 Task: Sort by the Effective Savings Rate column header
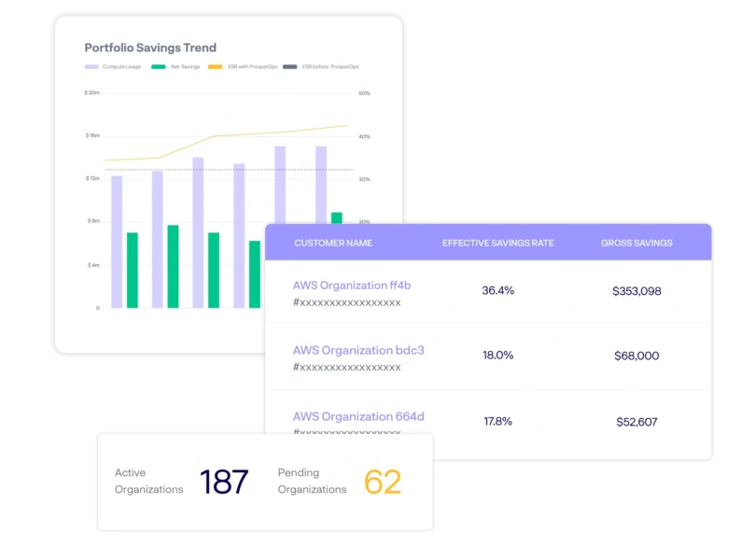point(498,243)
